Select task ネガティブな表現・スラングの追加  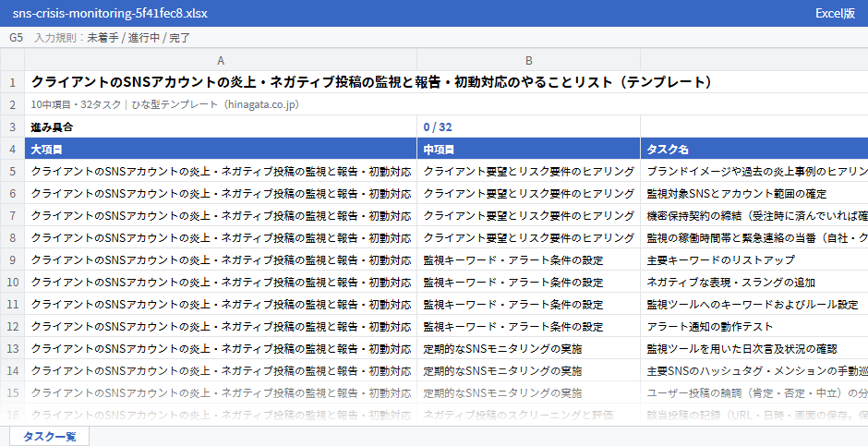[754, 283]
